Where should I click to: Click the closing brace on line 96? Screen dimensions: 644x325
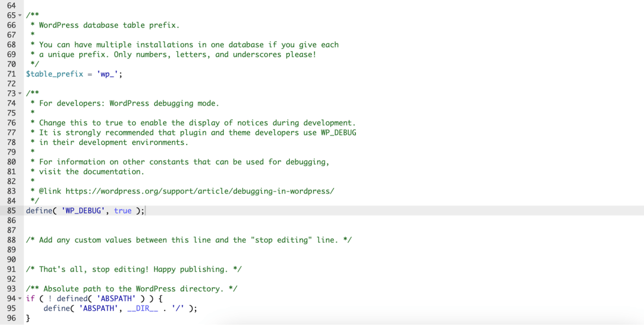[27, 318]
